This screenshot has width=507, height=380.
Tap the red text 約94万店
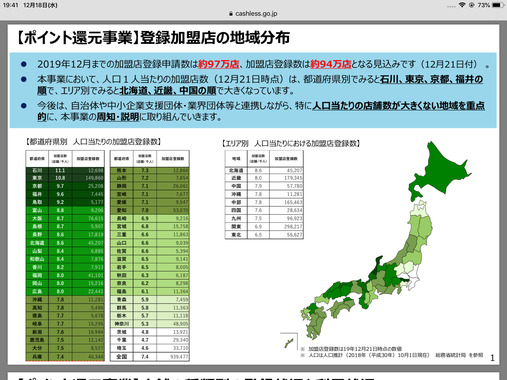331,64
